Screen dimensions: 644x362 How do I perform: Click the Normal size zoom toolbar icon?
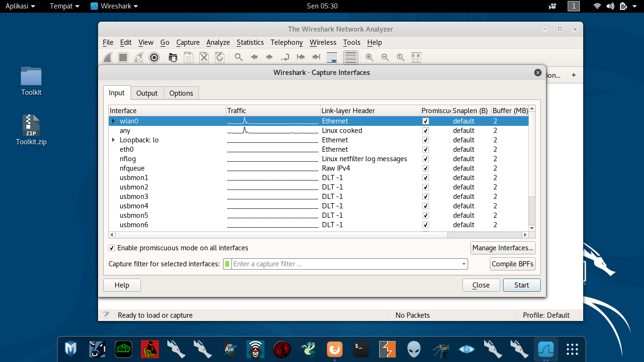coord(401,58)
